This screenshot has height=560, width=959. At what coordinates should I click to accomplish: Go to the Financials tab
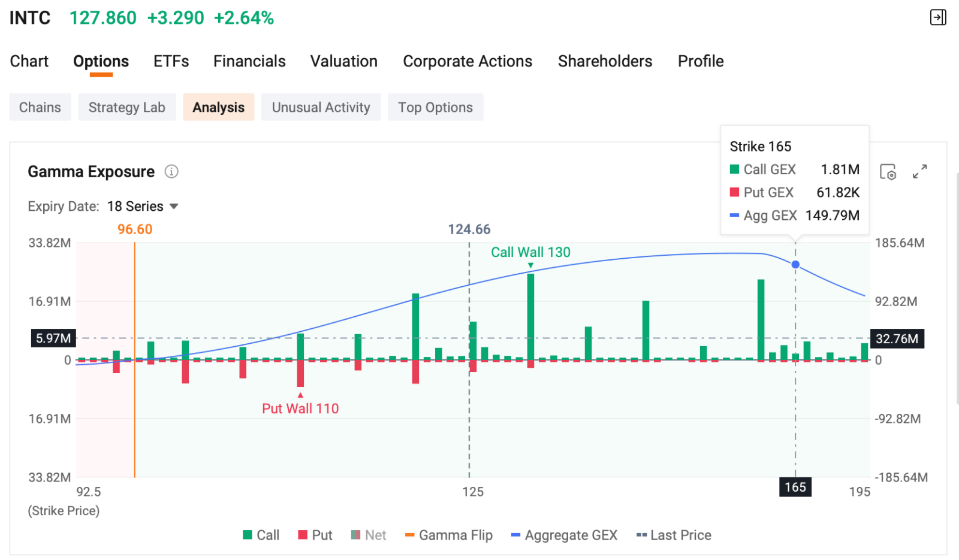click(249, 61)
